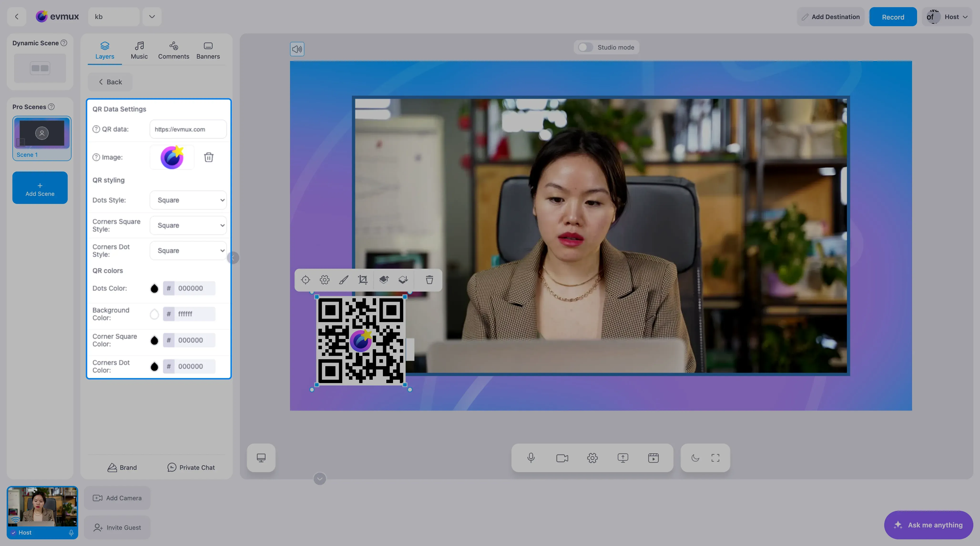Open the media player icon in the bottom controls
Viewport: 980px width, 546px height.
coord(653,458)
